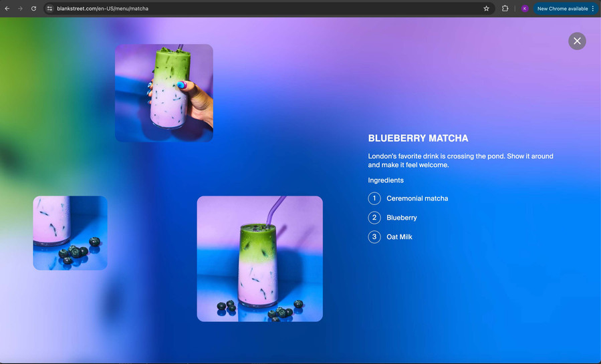Click the Blueberry ingredient text
The width and height of the screenshot is (601, 364).
(401, 218)
